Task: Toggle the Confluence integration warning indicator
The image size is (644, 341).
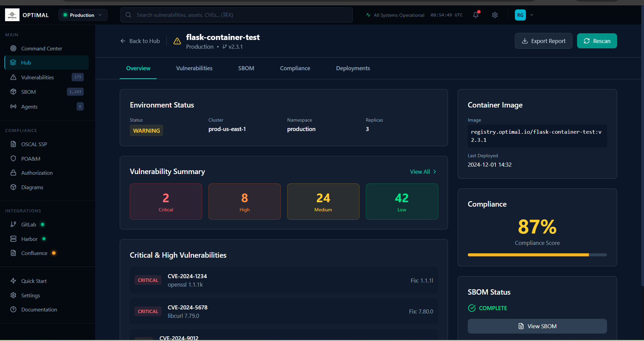Action: pos(54,253)
